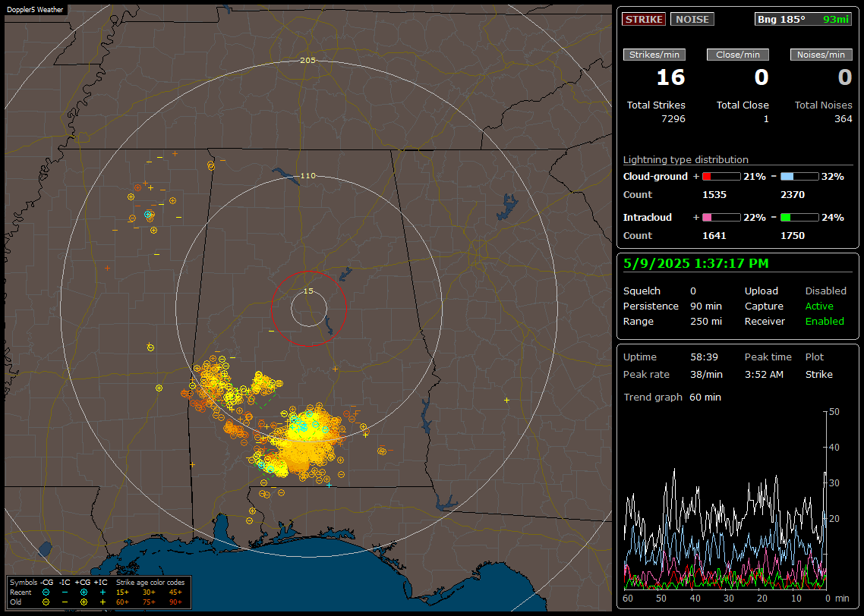Click the NOISE indicator
Screen dimensions: 864x616
(x=692, y=19)
